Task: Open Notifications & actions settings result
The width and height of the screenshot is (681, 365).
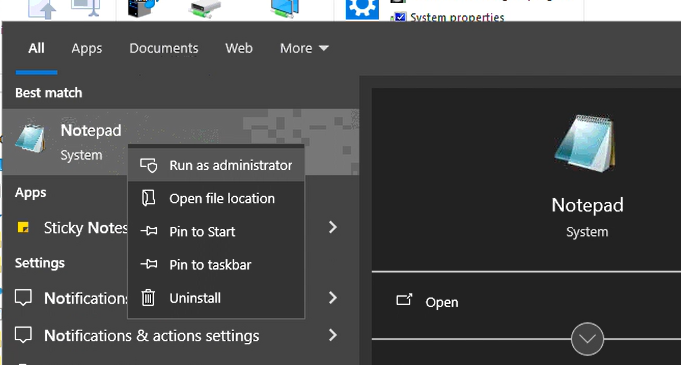Action: point(152,335)
